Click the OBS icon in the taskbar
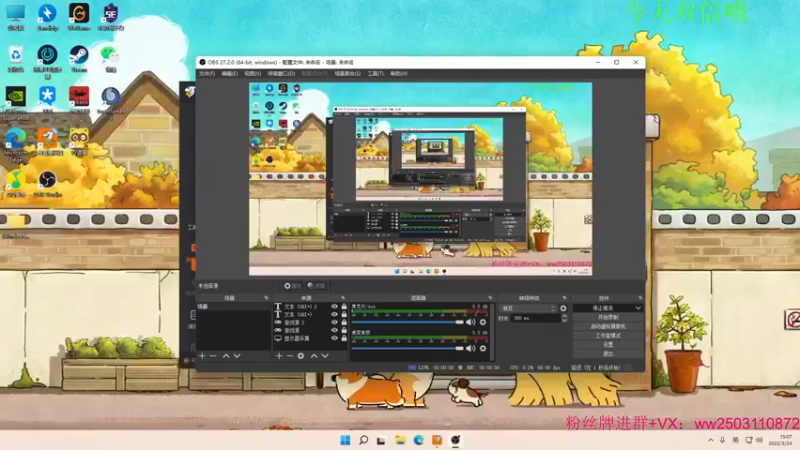 click(x=456, y=440)
